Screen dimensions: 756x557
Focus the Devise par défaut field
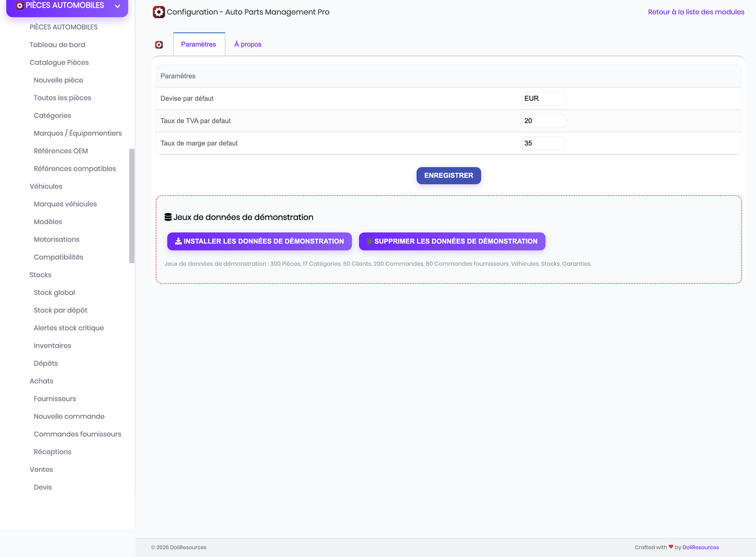[x=543, y=99]
